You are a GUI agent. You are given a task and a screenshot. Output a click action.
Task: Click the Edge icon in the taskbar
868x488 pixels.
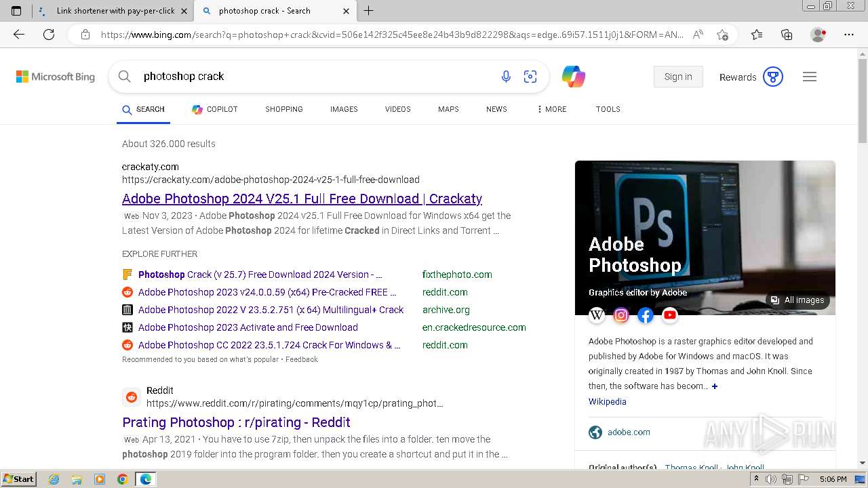[x=145, y=479]
